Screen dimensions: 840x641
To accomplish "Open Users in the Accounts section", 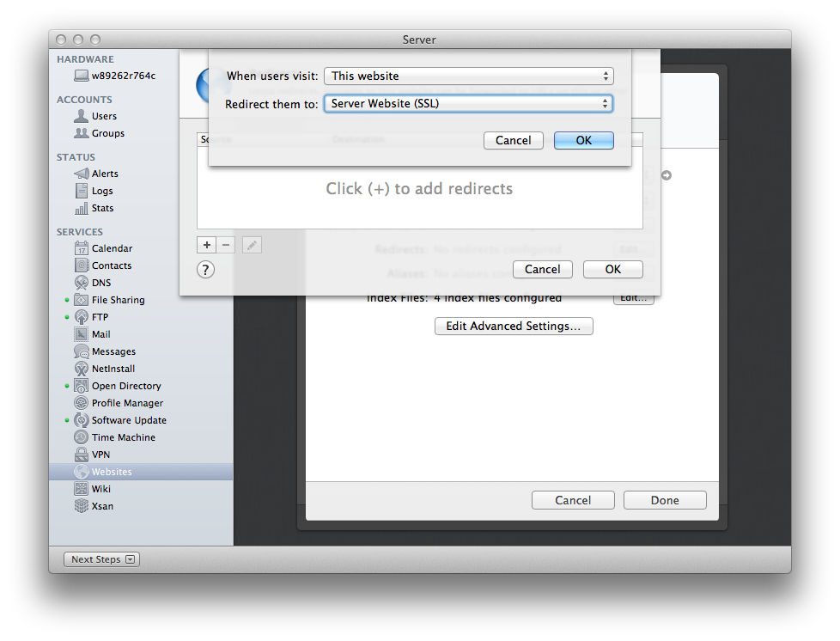I will pos(104,116).
